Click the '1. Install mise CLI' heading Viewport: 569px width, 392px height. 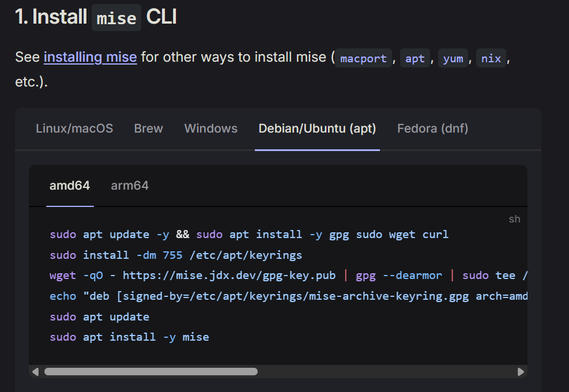coord(96,17)
